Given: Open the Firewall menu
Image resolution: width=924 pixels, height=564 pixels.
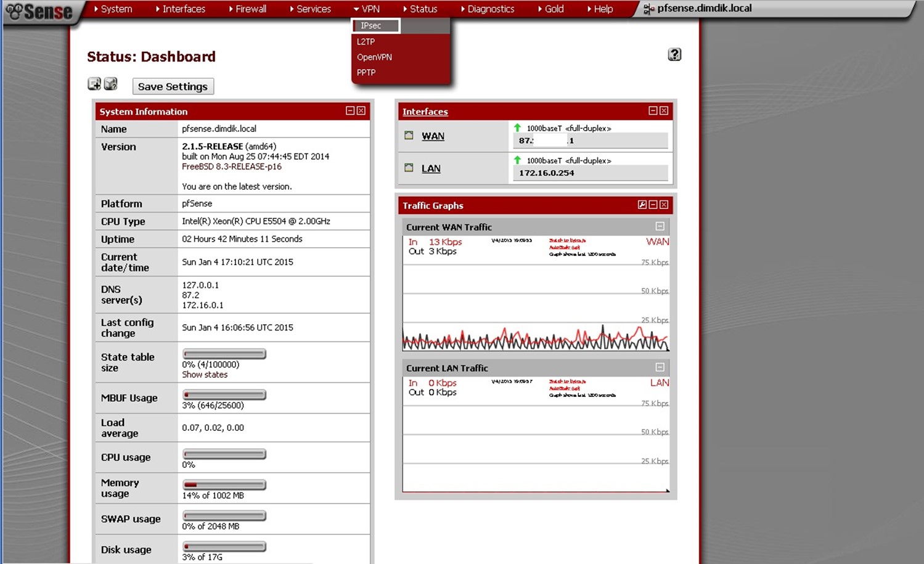Looking at the screenshot, I should tap(248, 9).
